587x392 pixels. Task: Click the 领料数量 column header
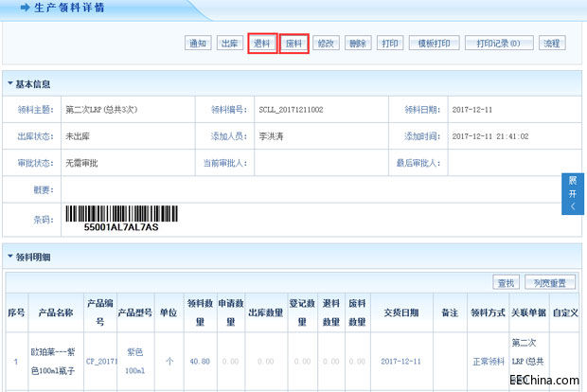pos(201,312)
